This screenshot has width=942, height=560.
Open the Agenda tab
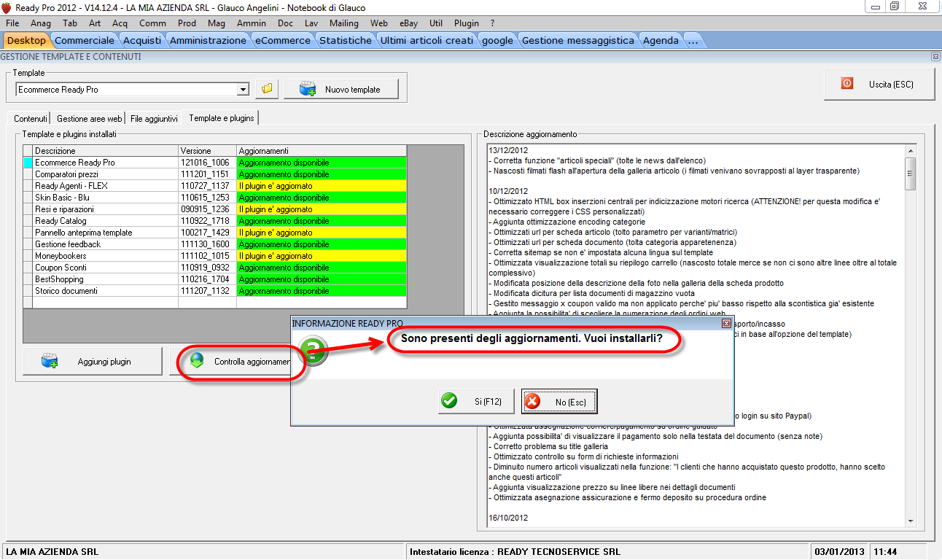tap(661, 40)
